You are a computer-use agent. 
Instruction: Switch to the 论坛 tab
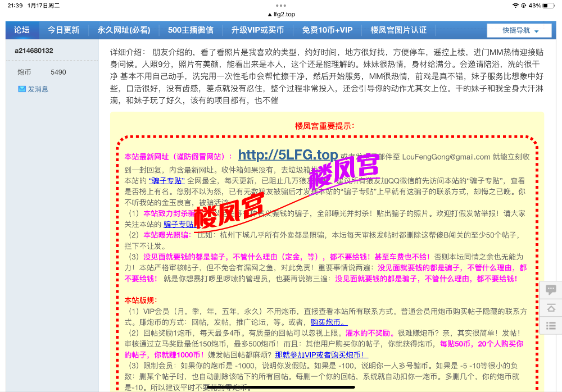(x=22, y=30)
